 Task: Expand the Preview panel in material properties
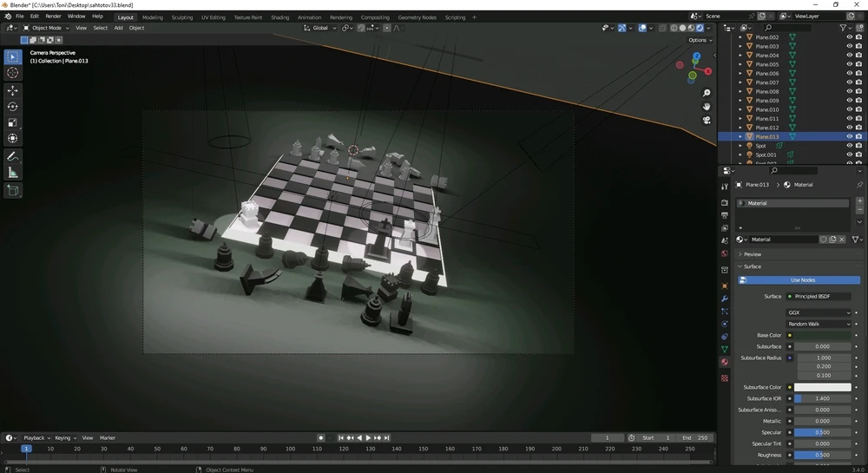(x=752, y=254)
